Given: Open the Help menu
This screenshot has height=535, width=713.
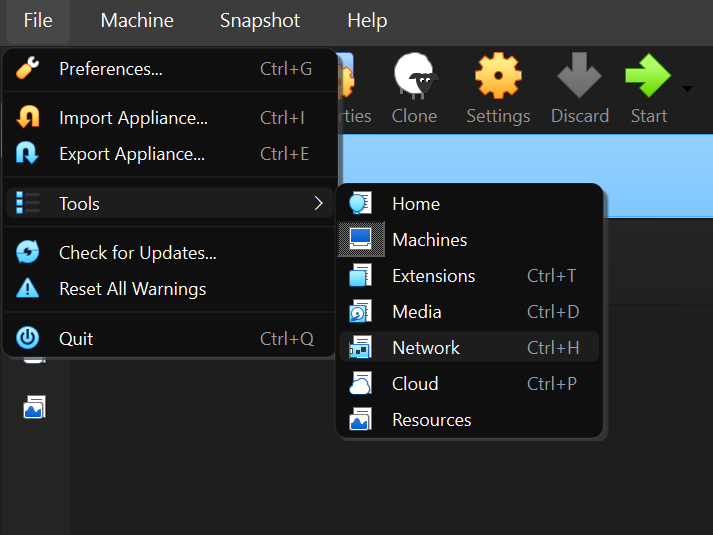Looking at the screenshot, I should 367,20.
